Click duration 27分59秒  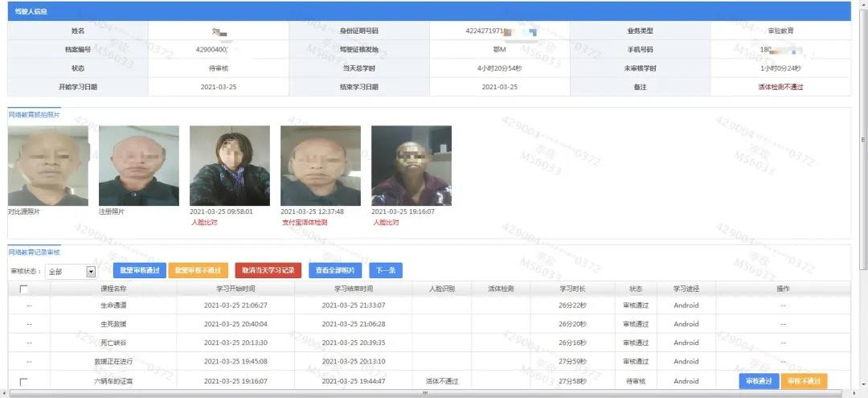click(572, 362)
